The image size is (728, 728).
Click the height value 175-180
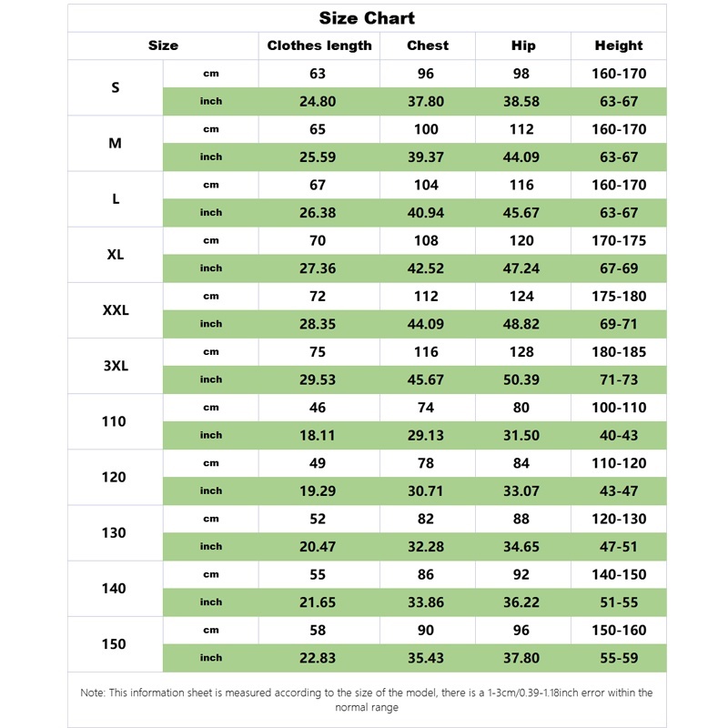[x=619, y=297]
